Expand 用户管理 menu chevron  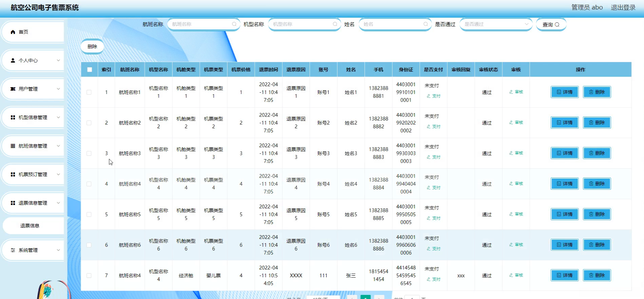pos(58,89)
